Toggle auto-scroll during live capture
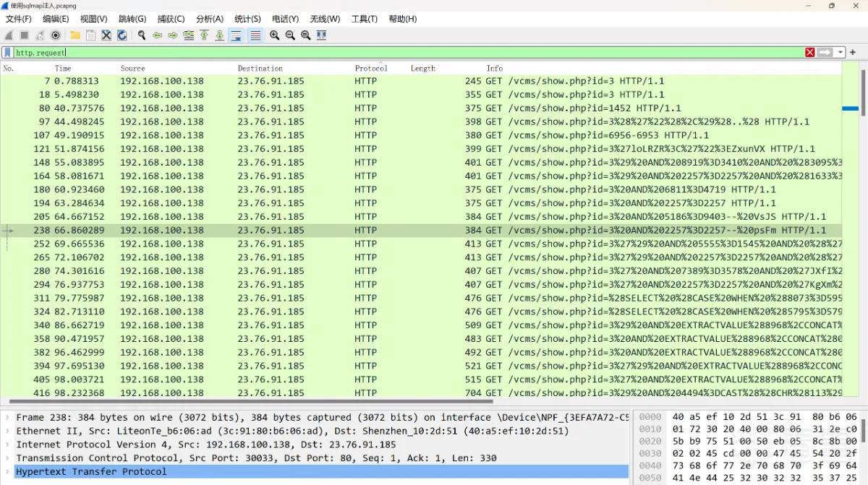Viewport: 868px width, 485px height. click(236, 35)
